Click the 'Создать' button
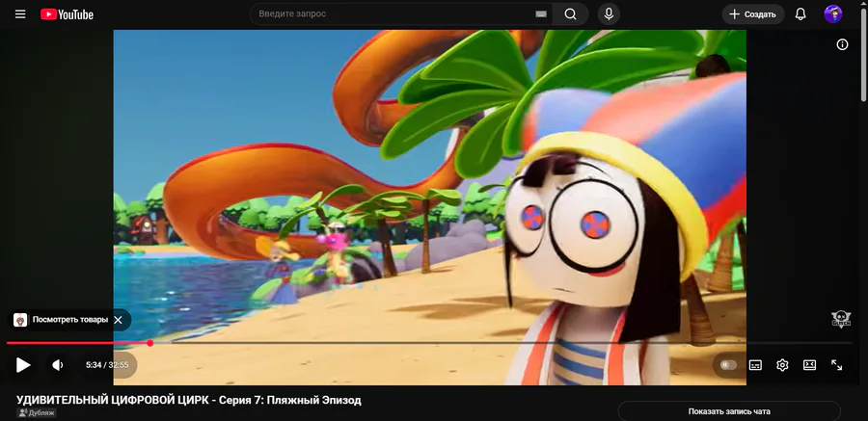Image resolution: width=868 pixels, height=421 pixels. pyautogui.click(x=753, y=14)
